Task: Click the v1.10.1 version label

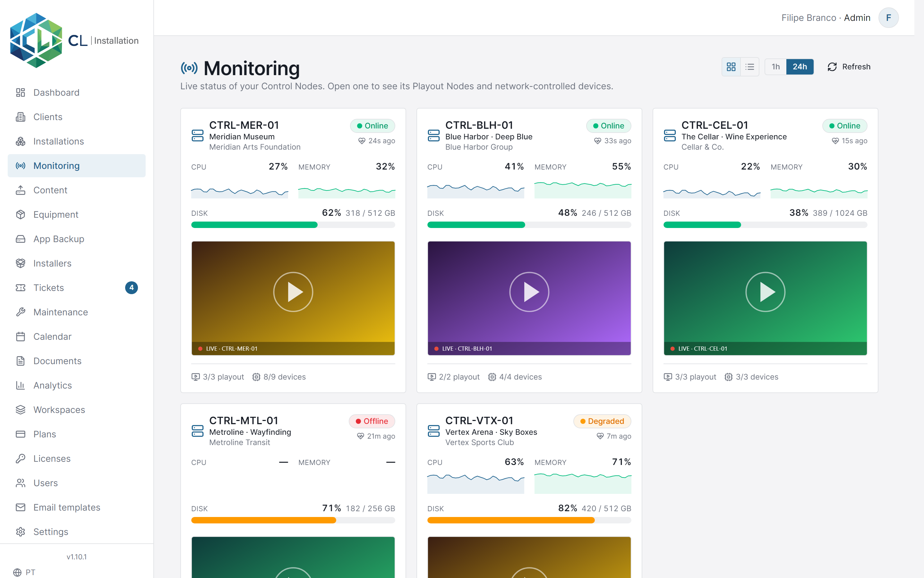Action: pos(76,557)
